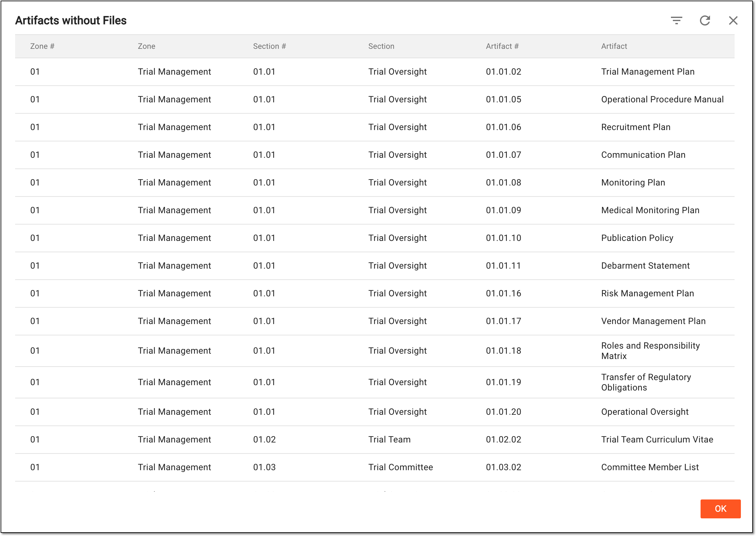Image resolution: width=756 pixels, height=536 pixels.
Task: Click artifact number 01.01.11
Action: coord(503,266)
